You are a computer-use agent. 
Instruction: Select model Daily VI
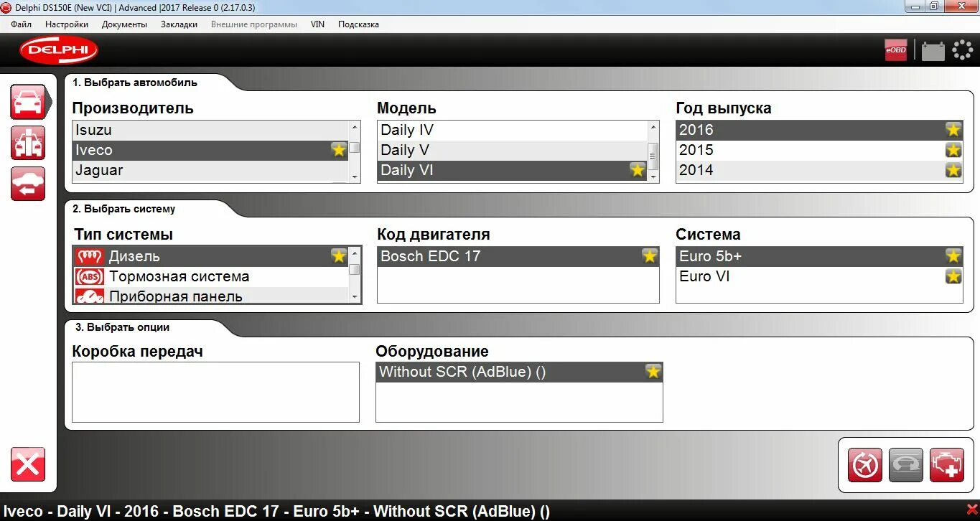point(513,170)
